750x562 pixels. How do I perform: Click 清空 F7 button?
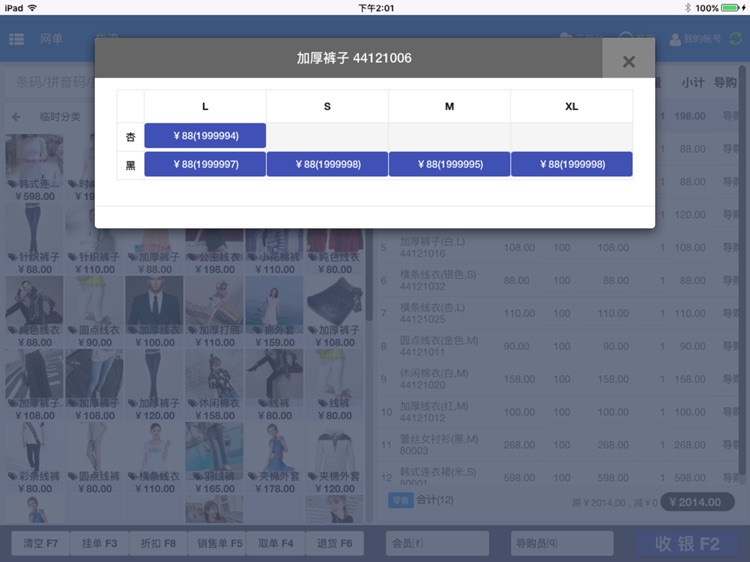click(x=40, y=543)
